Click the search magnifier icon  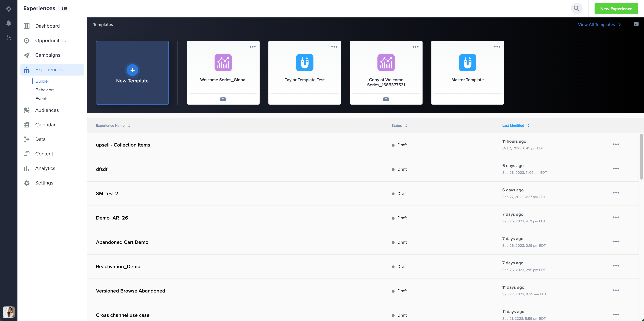click(577, 9)
